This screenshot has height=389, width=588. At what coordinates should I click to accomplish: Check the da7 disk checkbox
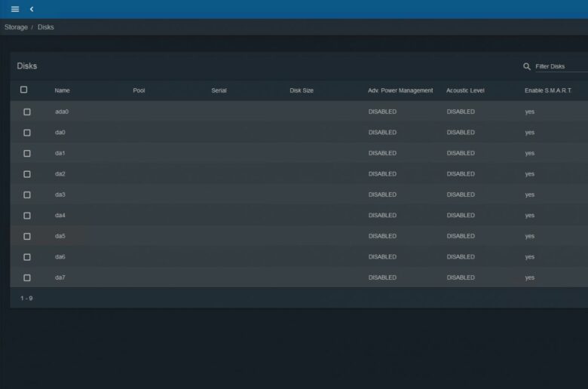tap(27, 278)
